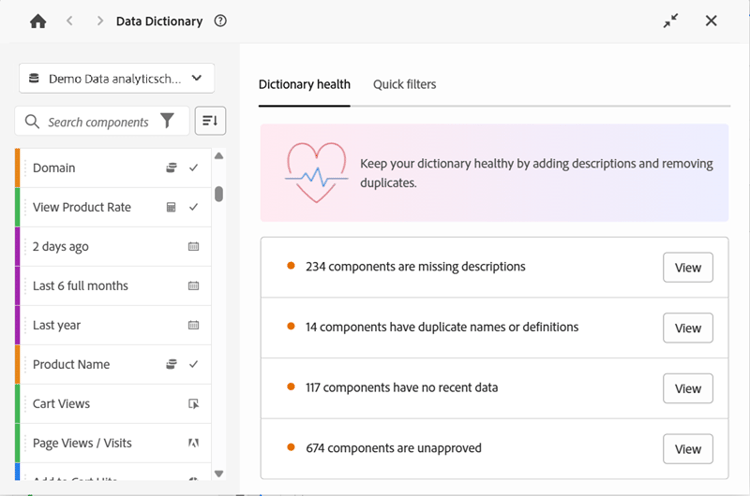Viewport: 750px width, 496px height.
Task: Toggle approved checkmark on Domain
Action: coord(194,168)
